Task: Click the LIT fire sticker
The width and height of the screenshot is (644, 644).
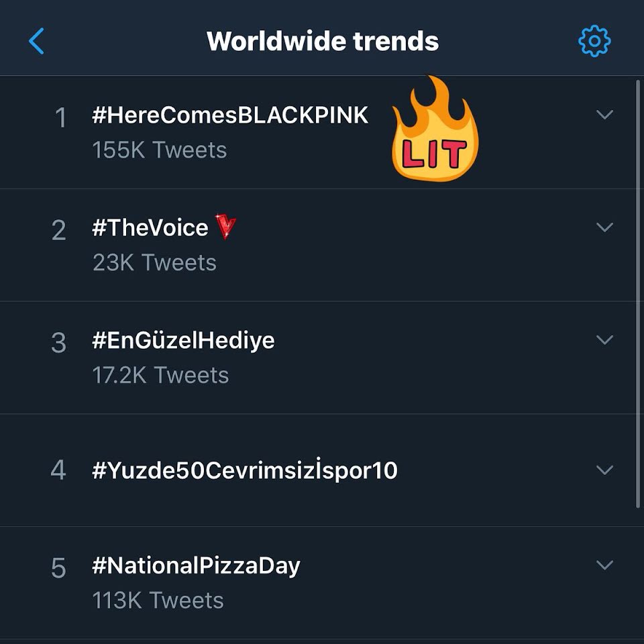Action: click(435, 131)
